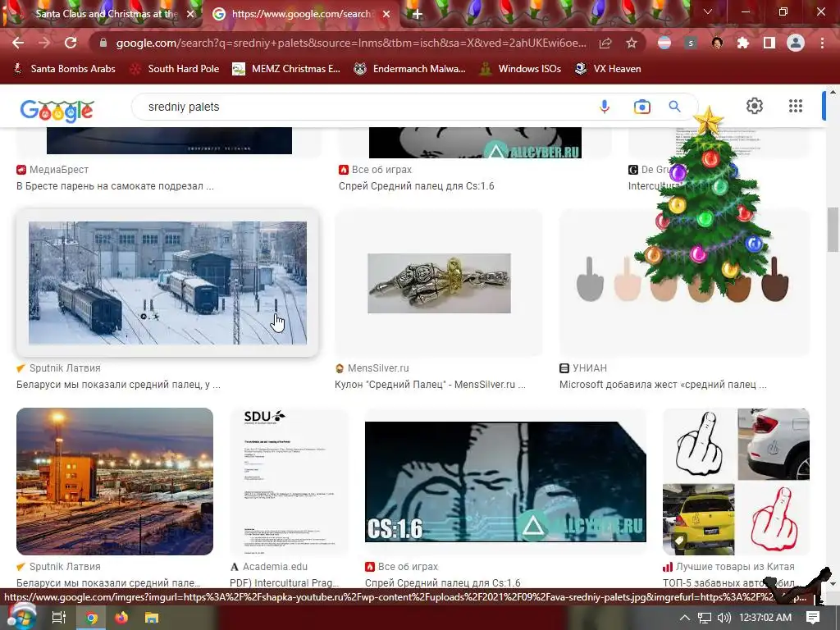Open the Chrome profile avatar icon
Image resolution: width=840 pixels, height=630 pixels.
tap(796, 43)
